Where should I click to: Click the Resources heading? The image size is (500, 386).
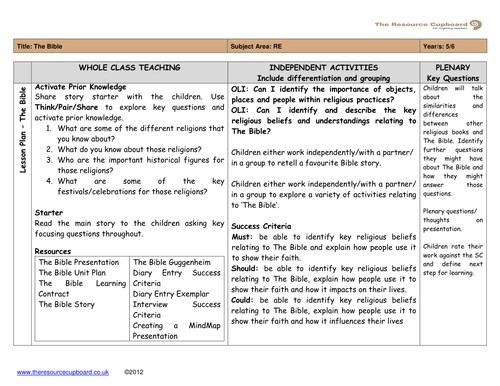53,251
